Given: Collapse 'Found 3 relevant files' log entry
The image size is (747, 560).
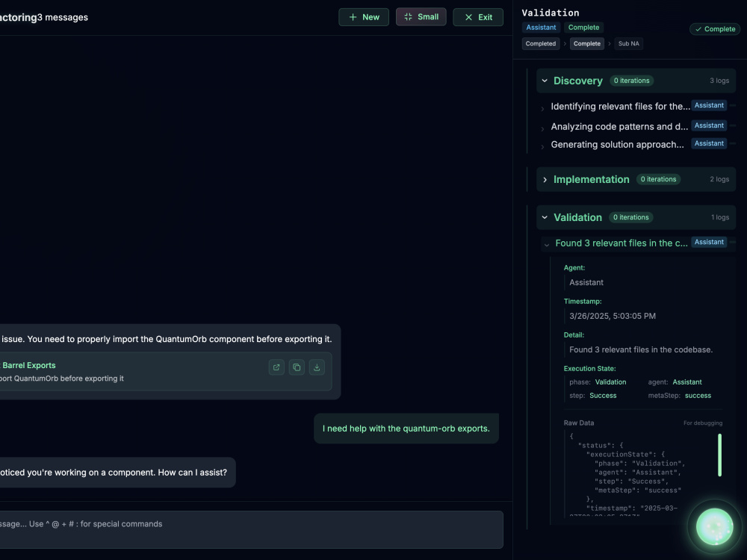Looking at the screenshot, I should (x=547, y=245).
